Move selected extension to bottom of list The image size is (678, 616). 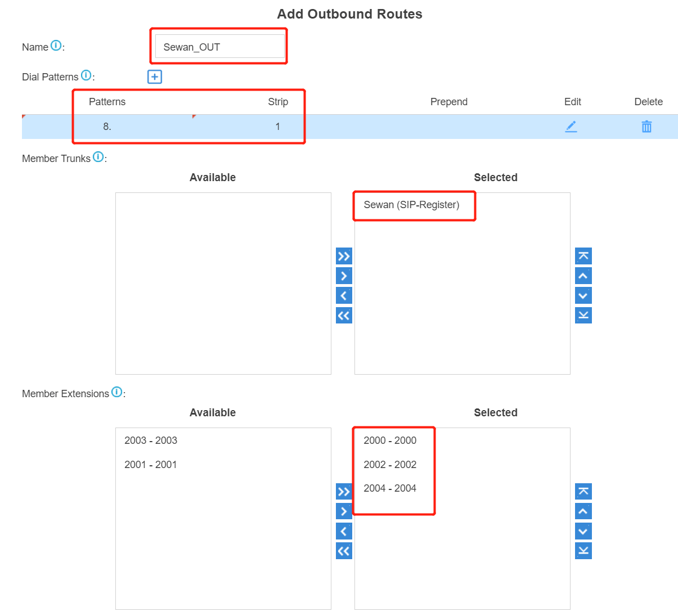point(583,550)
